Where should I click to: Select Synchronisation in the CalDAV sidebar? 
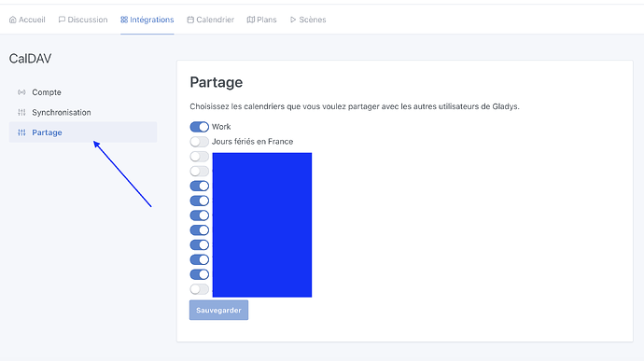(x=83, y=113)
